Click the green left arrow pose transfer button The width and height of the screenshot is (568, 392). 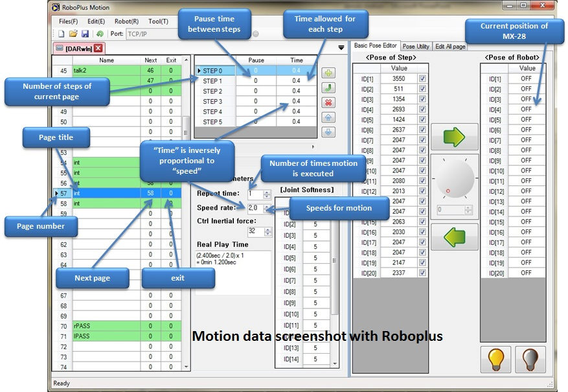point(454,237)
